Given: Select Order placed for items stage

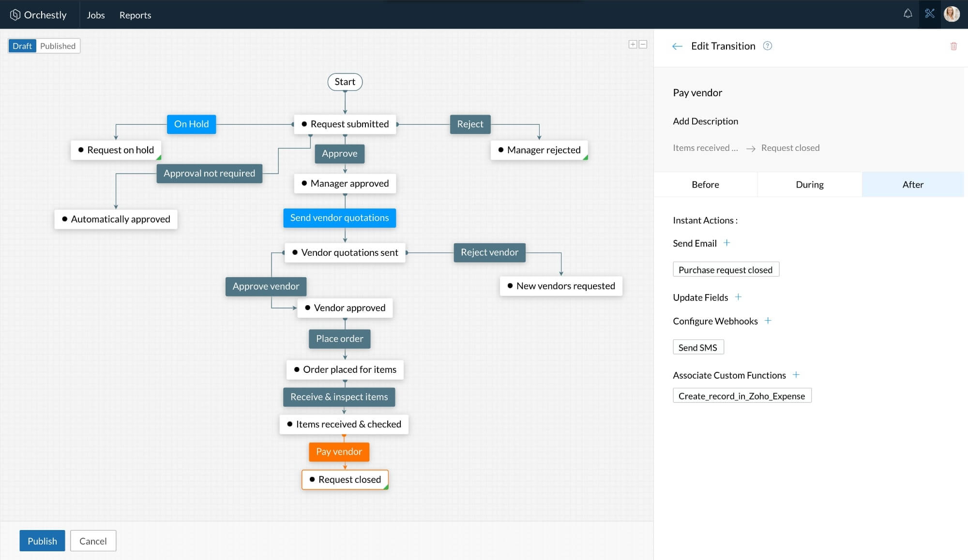Looking at the screenshot, I should (345, 369).
